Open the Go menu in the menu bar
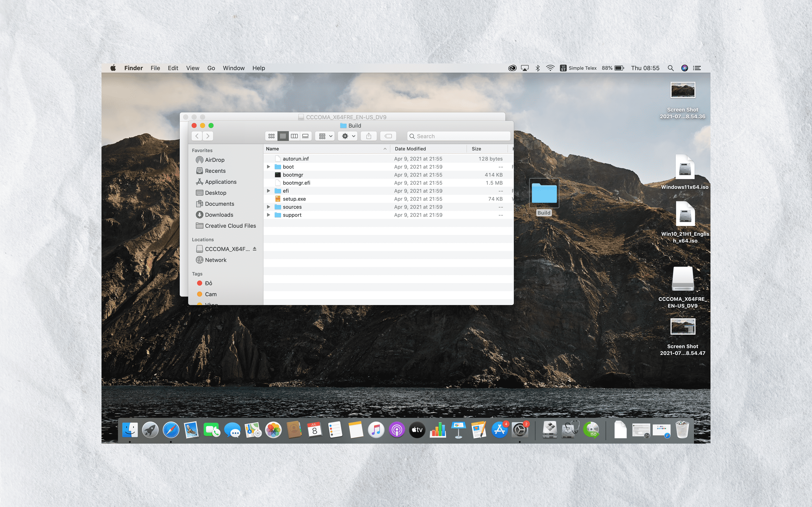This screenshot has width=812, height=507. (211, 68)
